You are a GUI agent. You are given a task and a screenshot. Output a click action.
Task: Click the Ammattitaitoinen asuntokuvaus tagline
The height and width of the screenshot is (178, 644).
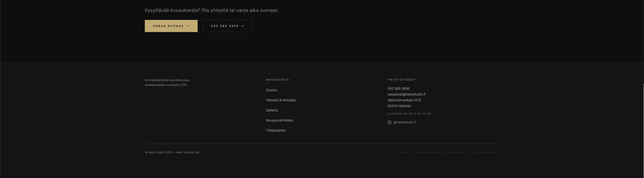[167, 82]
